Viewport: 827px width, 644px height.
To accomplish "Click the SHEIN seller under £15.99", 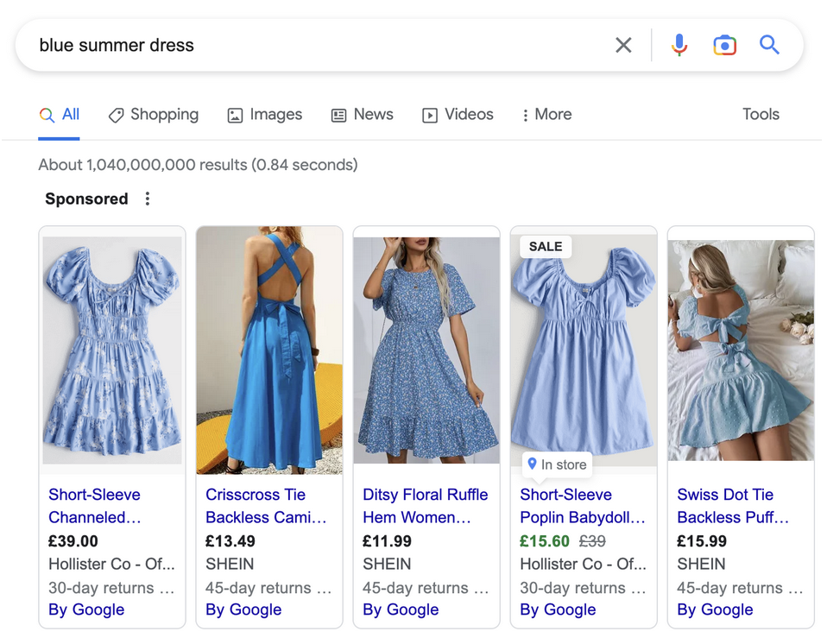I will pos(702,564).
